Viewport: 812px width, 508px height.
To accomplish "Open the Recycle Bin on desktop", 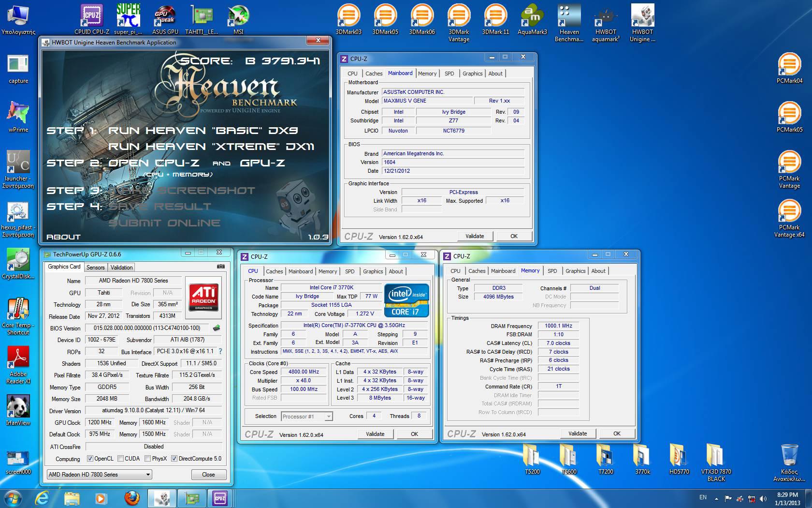I will click(x=789, y=462).
